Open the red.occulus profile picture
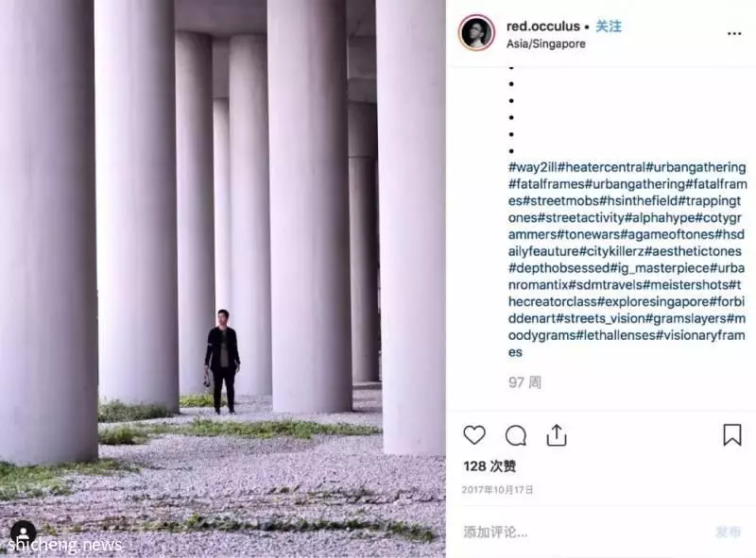Image resolution: width=756 pixels, height=558 pixels. click(x=476, y=33)
